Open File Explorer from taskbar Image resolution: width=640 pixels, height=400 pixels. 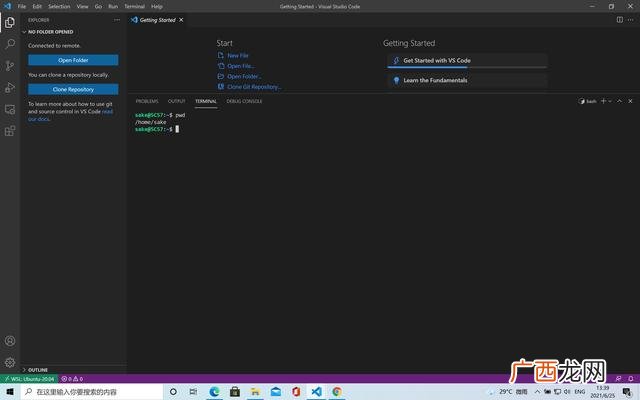pyautogui.click(x=256, y=392)
